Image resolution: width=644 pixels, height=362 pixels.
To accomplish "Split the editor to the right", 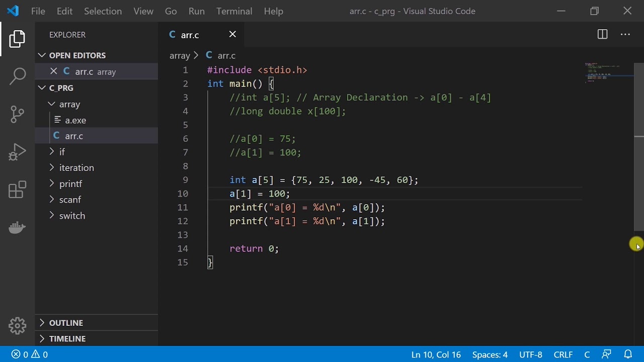I will pyautogui.click(x=602, y=34).
